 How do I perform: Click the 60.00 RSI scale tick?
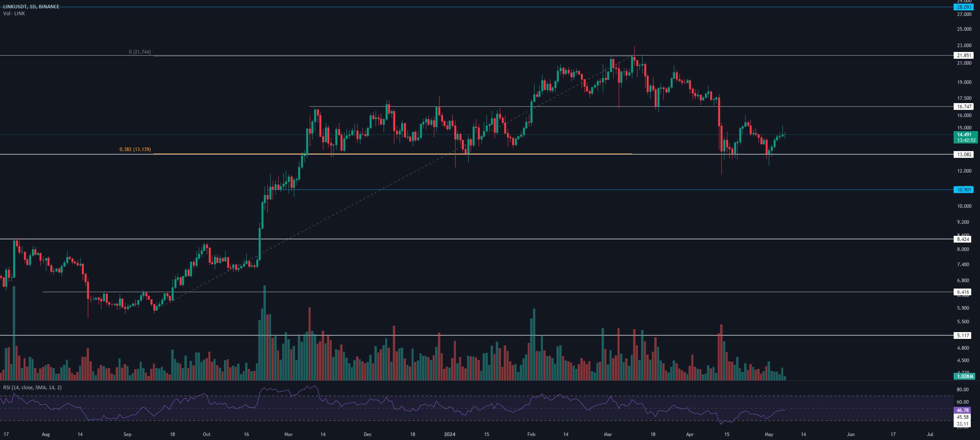(x=963, y=402)
